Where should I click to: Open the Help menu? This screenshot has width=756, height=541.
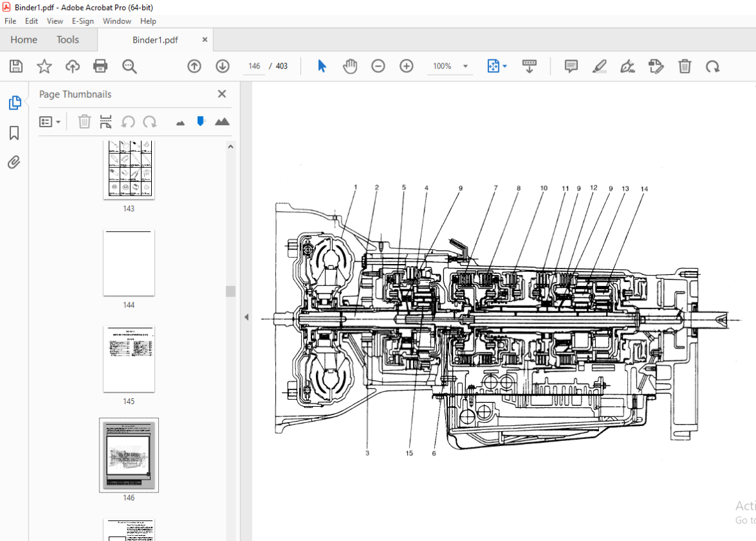coord(148,21)
